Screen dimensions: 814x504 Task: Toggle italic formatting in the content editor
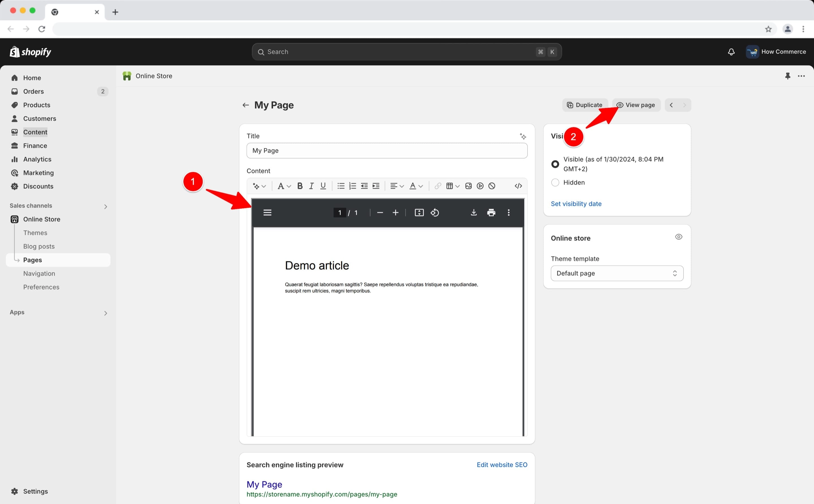coord(311,186)
